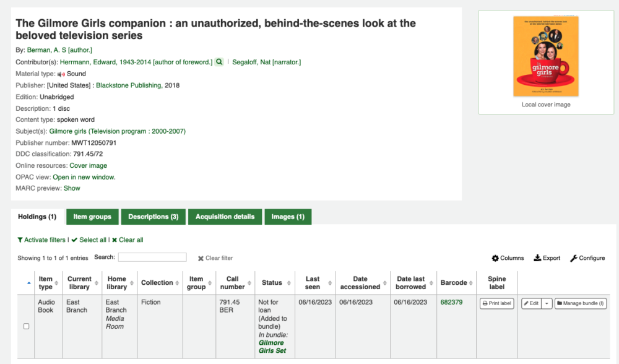Image resolution: width=619 pixels, height=364 pixels.
Task: Open the Acquisition details tab
Action: pyautogui.click(x=225, y=217)
